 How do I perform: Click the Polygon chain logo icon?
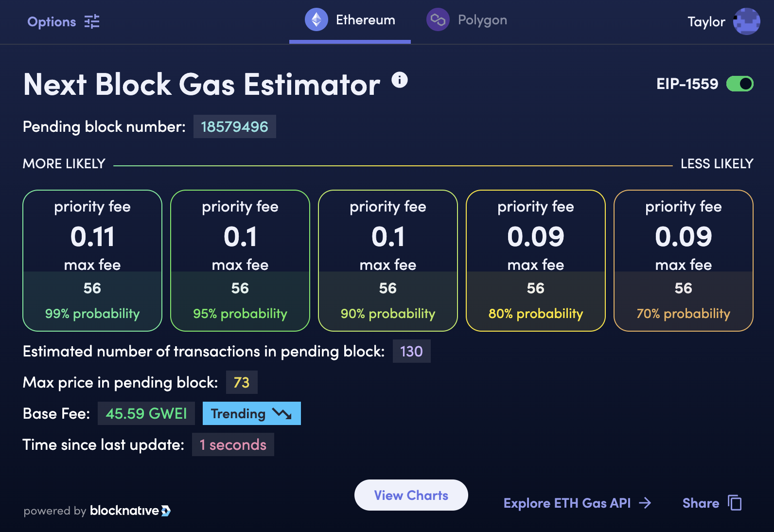(x=438, y=20)
